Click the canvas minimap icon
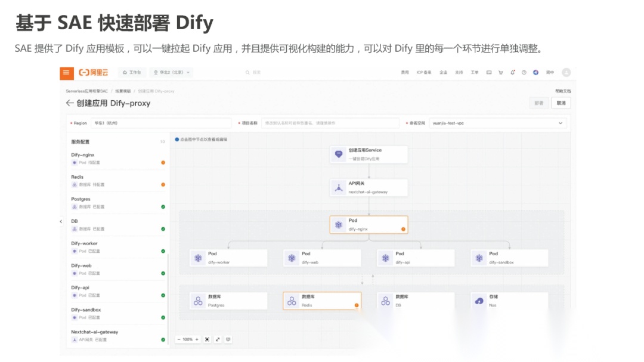The height and width of the screenshot is (362, 644). pos(228,339)
